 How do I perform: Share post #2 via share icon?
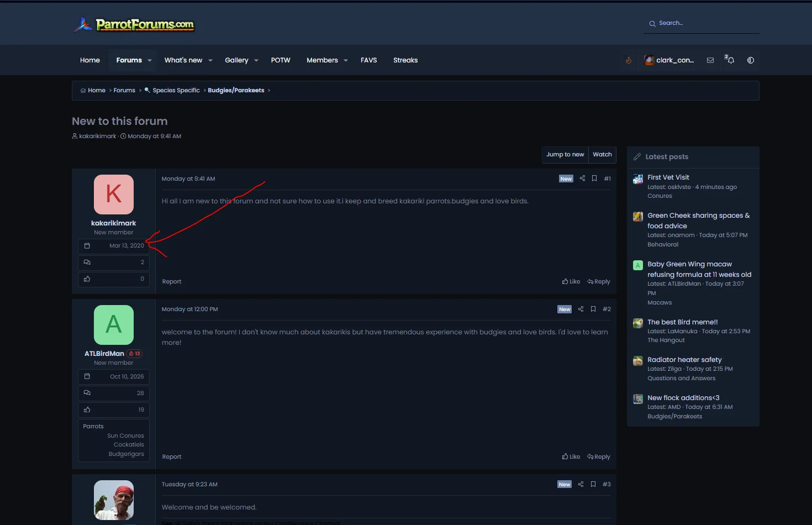pos(581,309)
